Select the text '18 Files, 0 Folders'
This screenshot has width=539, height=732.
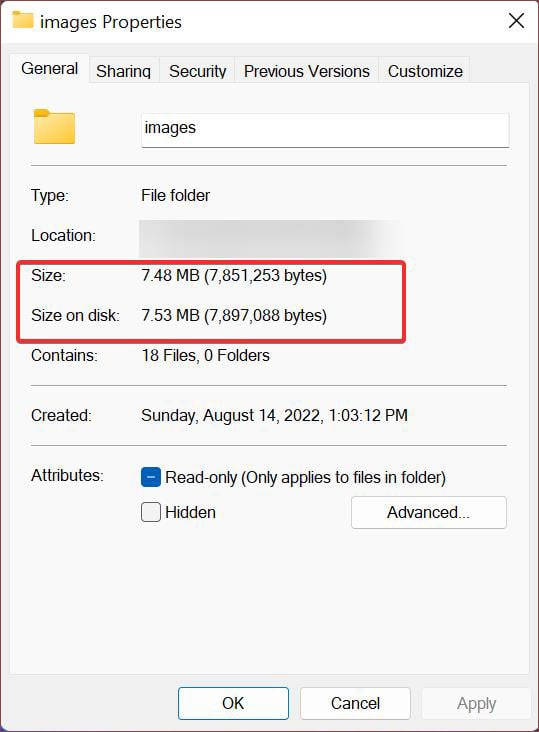coord(205,356)
